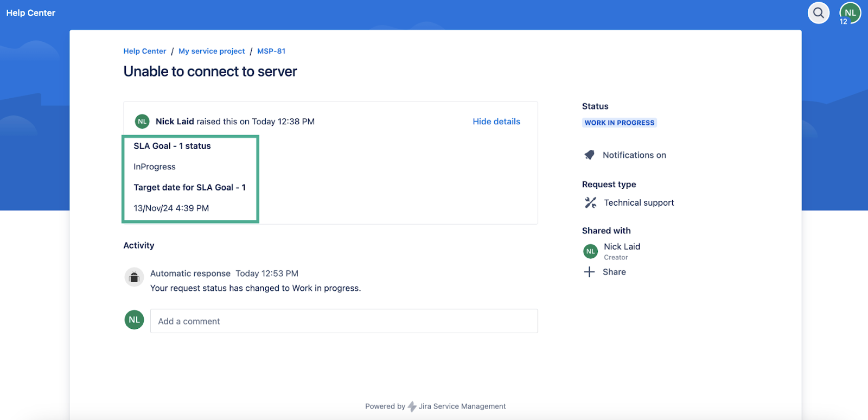Image resolution: width=868 pixels, height=420 pixels.
Task: Click the Add a comment field
Action: (x=343, y=321)
